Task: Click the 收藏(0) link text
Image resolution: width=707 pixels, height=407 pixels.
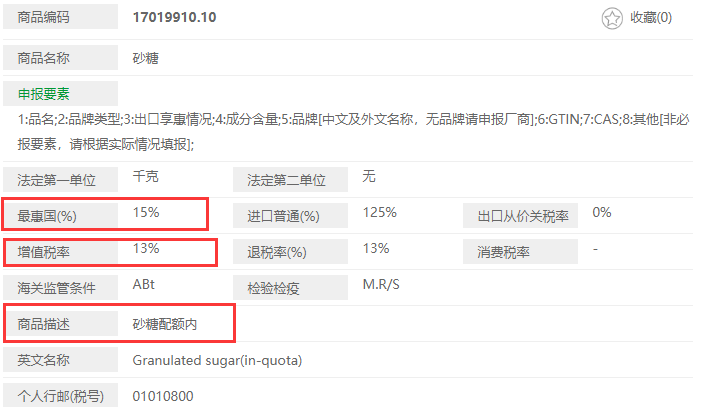Action: (651, 18)
